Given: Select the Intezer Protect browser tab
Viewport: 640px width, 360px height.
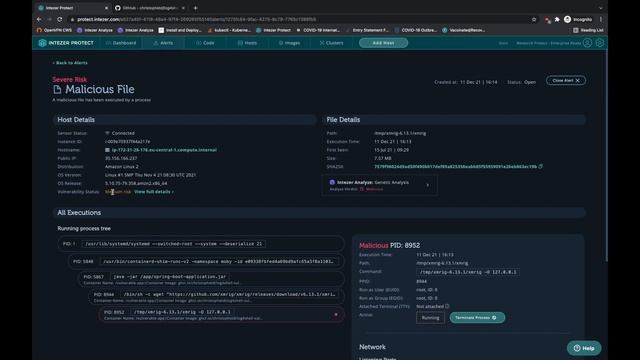Looking at the screenshot, I should point(73,8).
